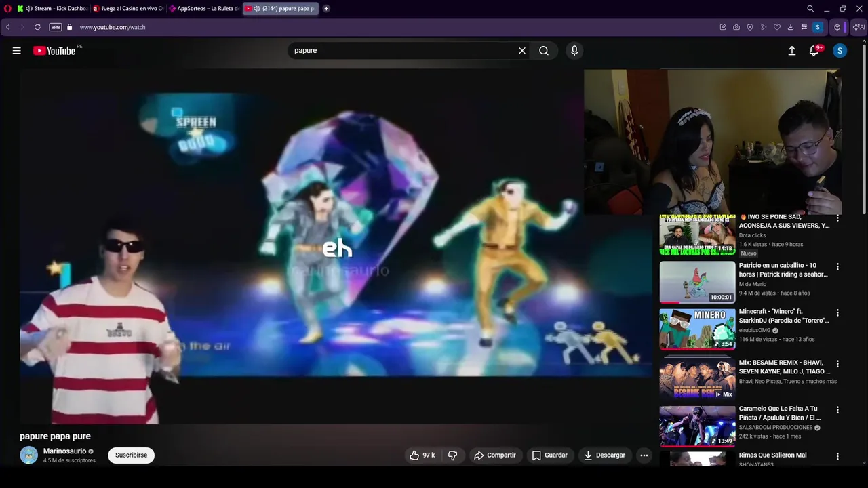Open the extensions cube icon

tap(837, 27)
